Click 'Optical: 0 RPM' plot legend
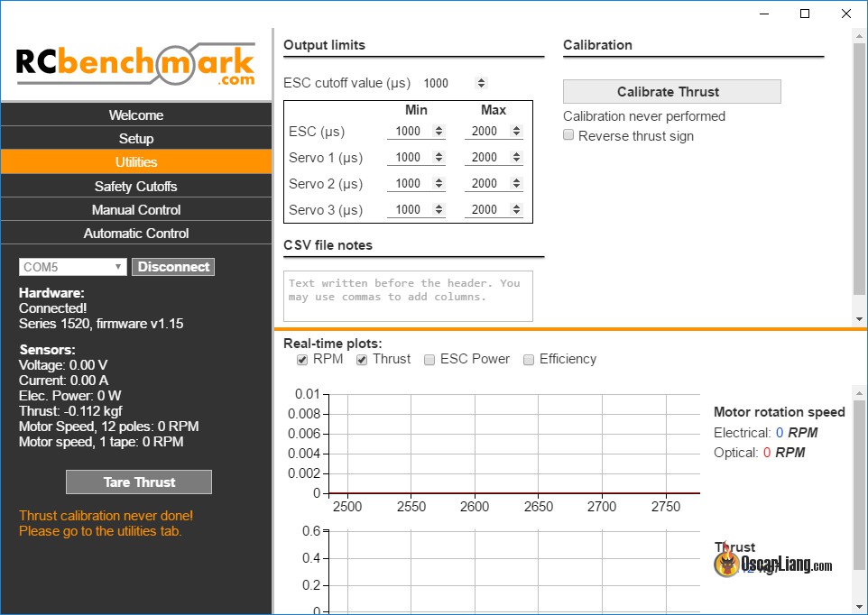The width and height of the screenshot is (868, 615). [760, 453]
